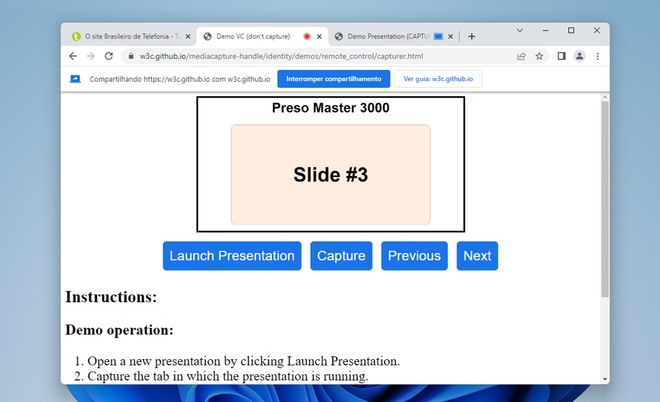Open the Chrome three-dot menu
This screenshot has height=402, width=660.
598,56
